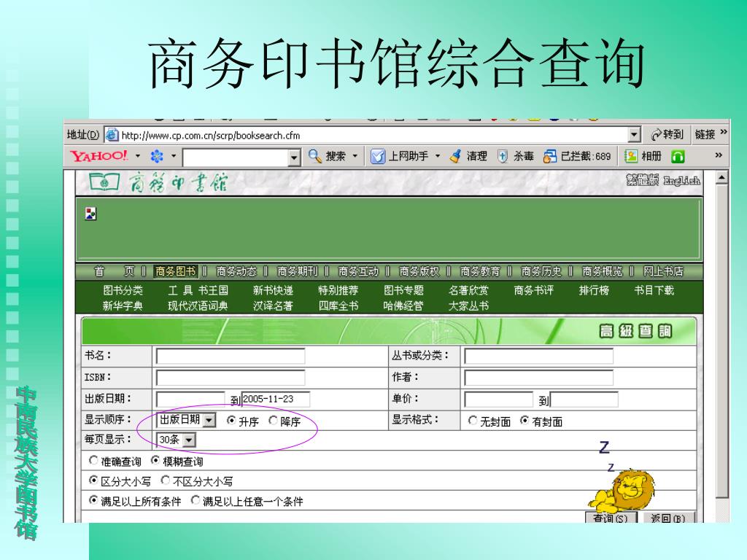Screen dimensions: 747x560
Task: Click the publication end date field 2005-11-23
Action: 276,400
